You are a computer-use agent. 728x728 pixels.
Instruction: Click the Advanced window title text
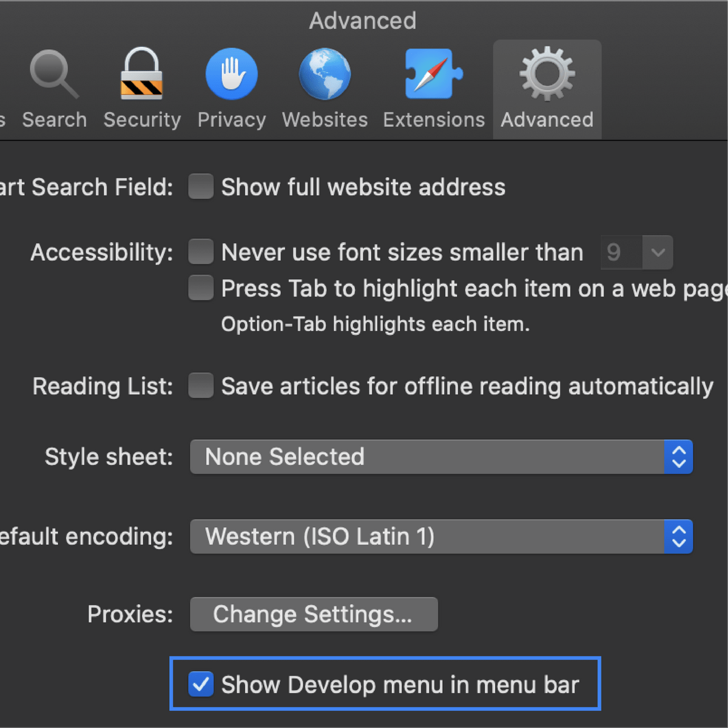[363, 21]
